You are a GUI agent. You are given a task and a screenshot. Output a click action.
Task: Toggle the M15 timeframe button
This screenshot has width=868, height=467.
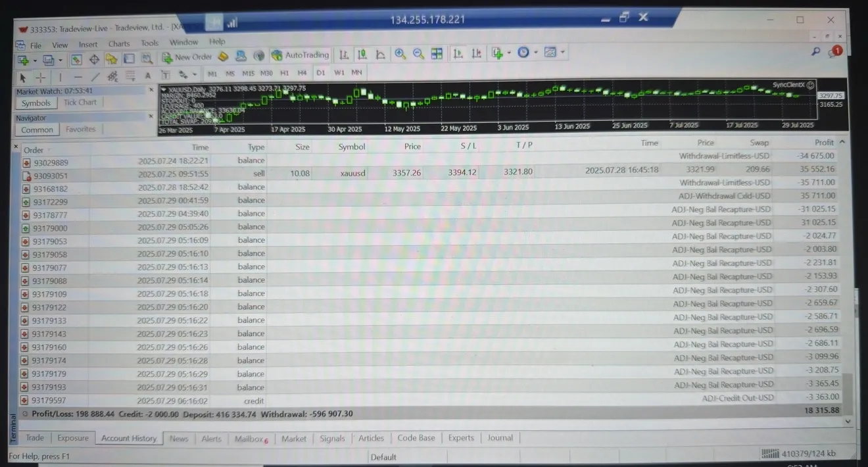tap(248, 74)
